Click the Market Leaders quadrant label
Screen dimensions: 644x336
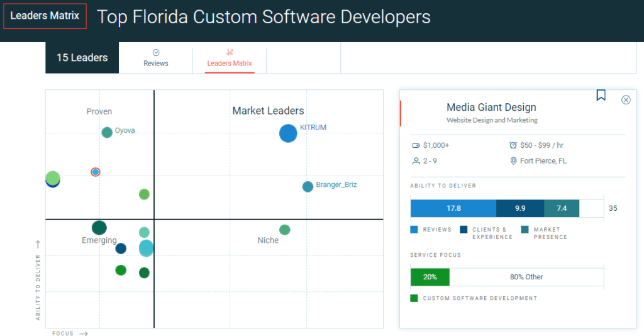[268, 111]
